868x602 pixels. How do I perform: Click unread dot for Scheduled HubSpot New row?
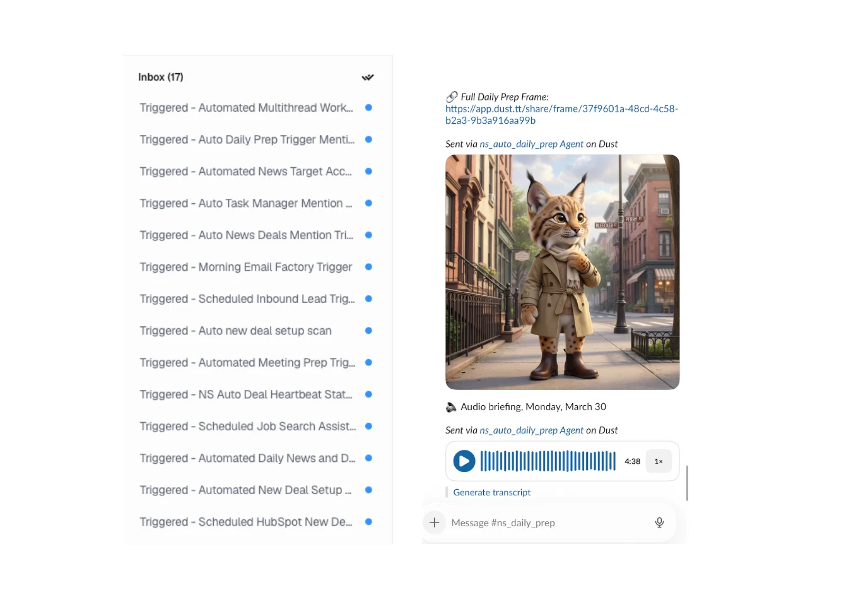(368, 522)
